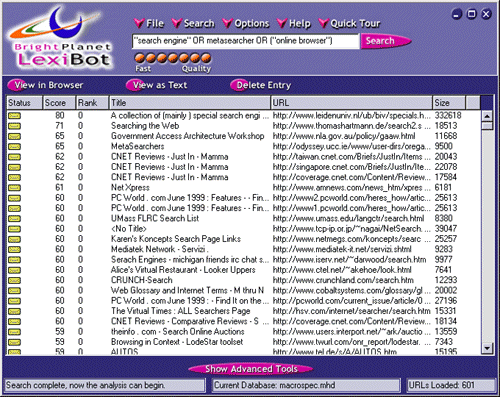This screenshot has height=397, width=500.
Task: Sort by the Title column header
Action: pos(190,103)
